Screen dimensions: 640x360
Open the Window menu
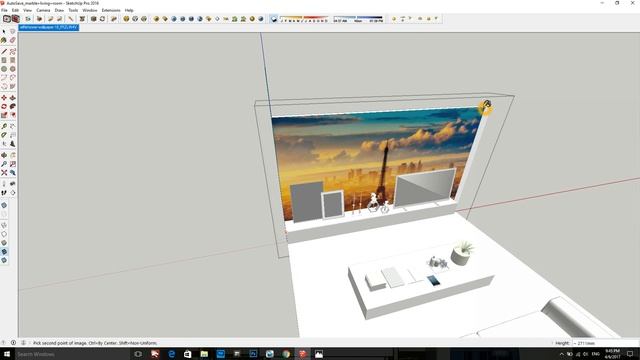coord(90,10)
